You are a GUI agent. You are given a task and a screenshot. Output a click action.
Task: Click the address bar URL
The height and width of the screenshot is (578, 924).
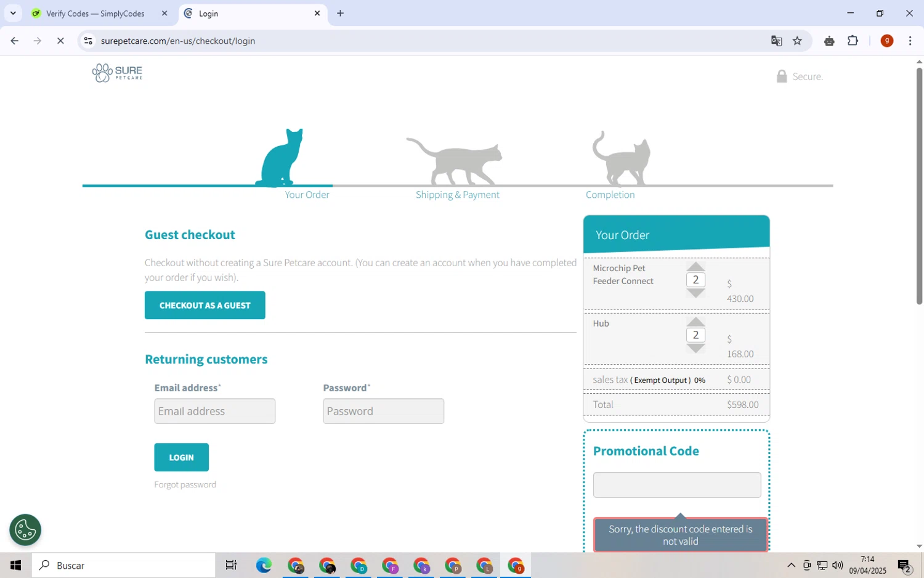[178, 41]
